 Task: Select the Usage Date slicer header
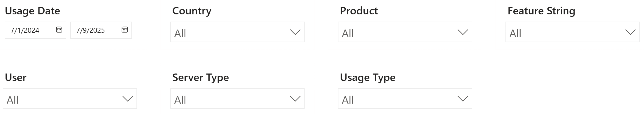pyautogui.click(x=33, y=11)
